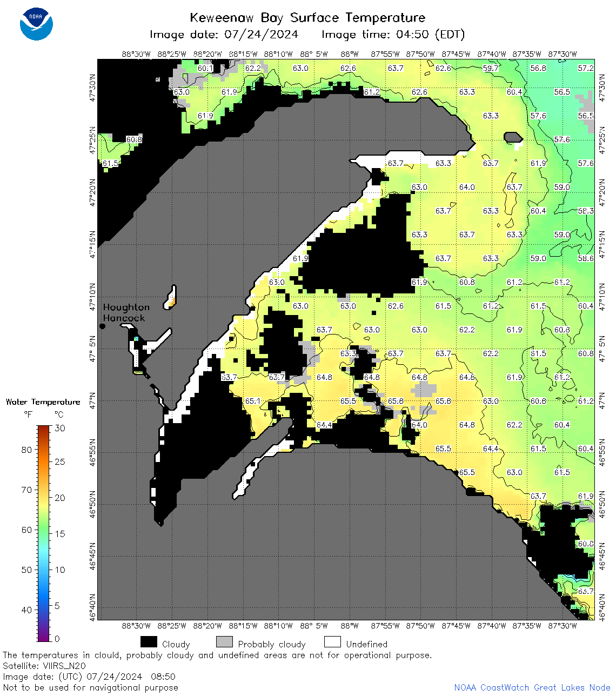Click the 'Not to be used for navigational purpose' note
616x696 pixels.
pyautogui.click(x=90, y=687)
